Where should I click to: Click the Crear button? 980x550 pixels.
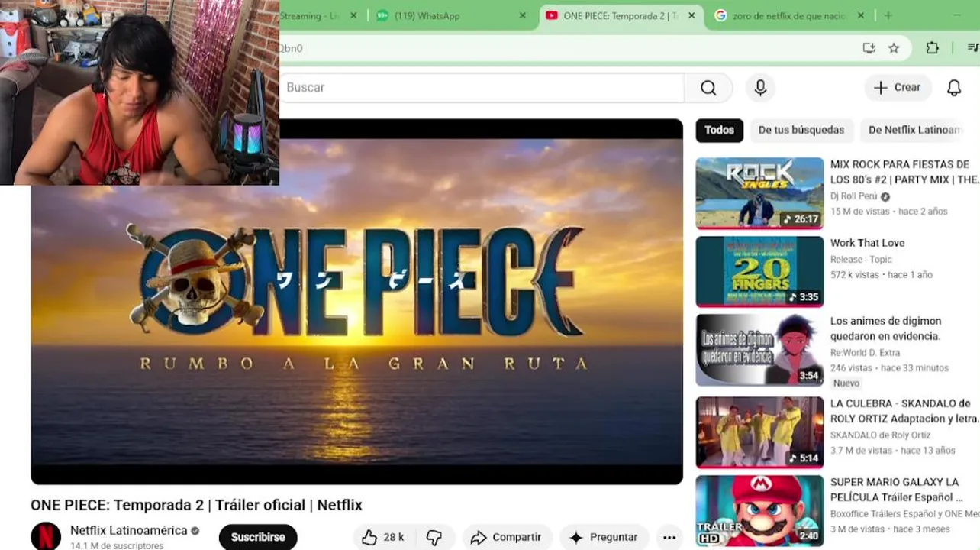click(x=898, y=88)
